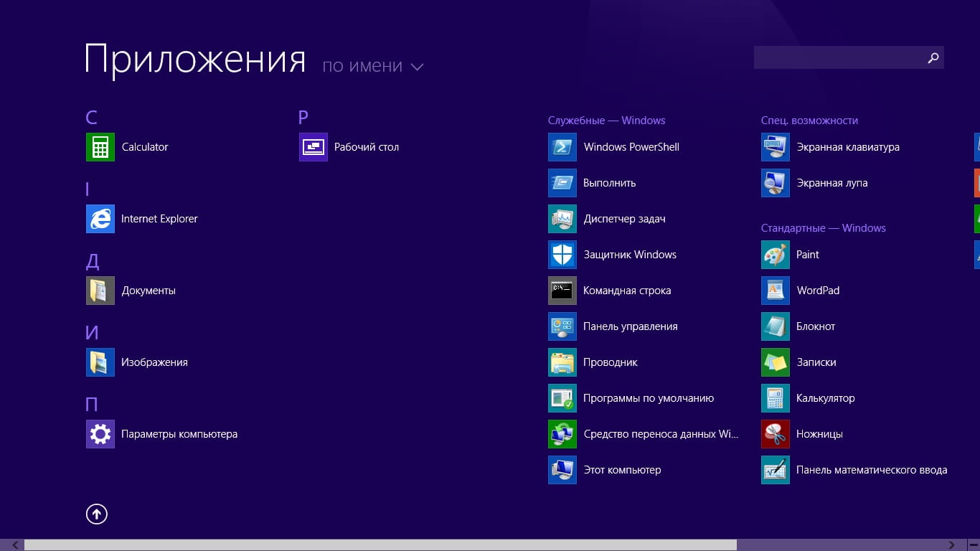This screenshot has height=551, width=980.
Task: Open the Рабочий стол desktop tile
Action: coord(314,147)
